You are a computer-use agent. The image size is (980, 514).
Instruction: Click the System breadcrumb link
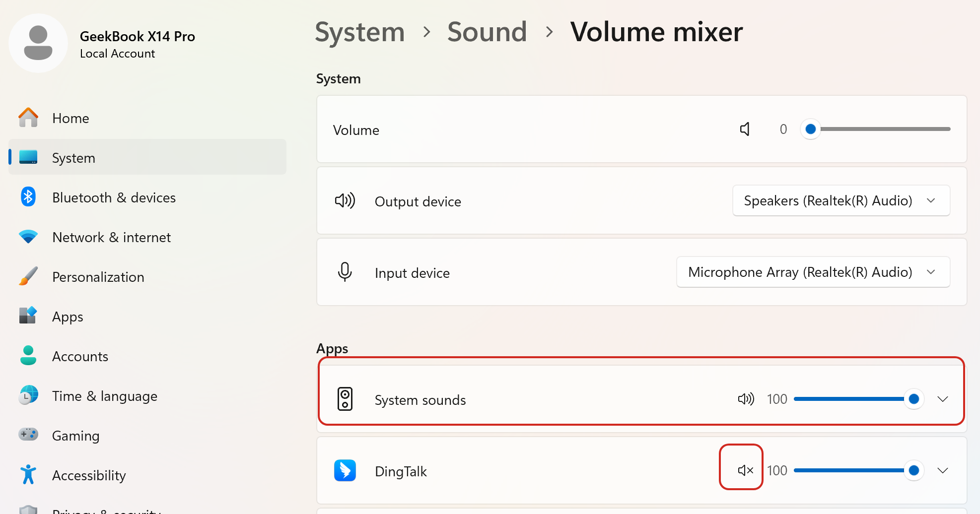click(x=360, y=32)
